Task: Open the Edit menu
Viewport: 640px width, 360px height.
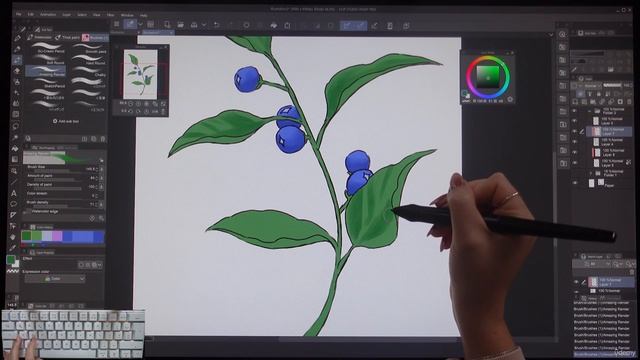Action: [x=31, y=15]
